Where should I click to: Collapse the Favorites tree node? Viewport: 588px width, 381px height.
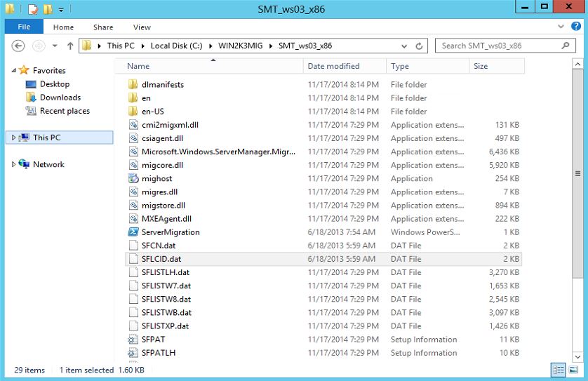point(14,70)
